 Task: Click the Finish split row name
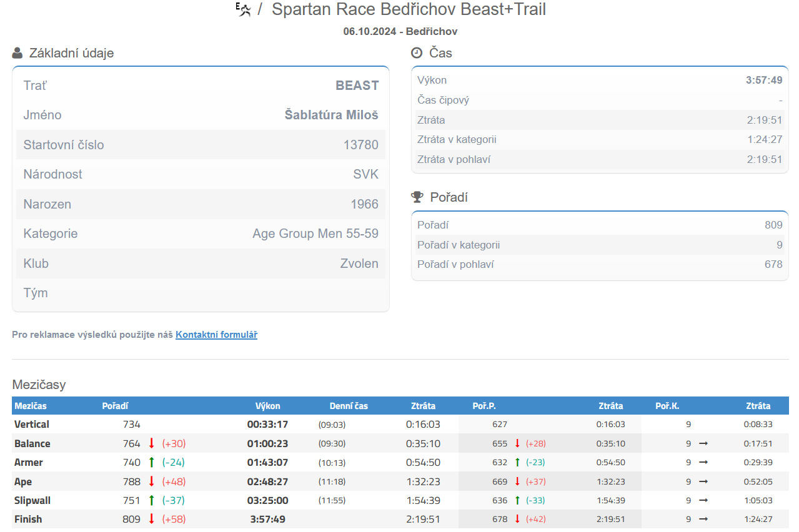click(x=28, y=519)
